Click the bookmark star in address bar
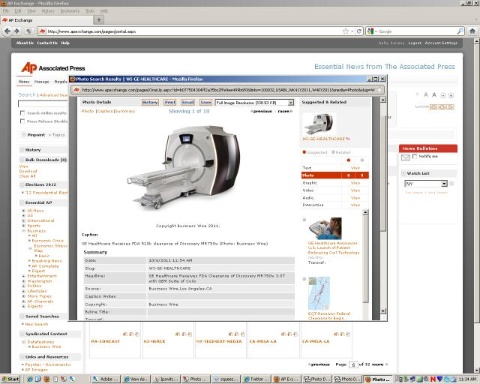480x384 pixels. click(346, 31)
